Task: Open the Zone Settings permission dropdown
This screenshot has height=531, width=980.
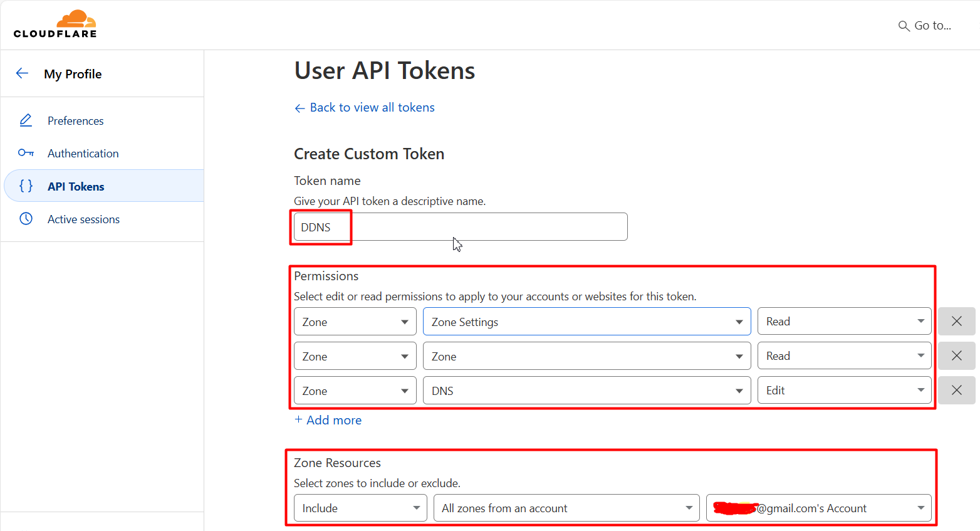Action: 586,322
